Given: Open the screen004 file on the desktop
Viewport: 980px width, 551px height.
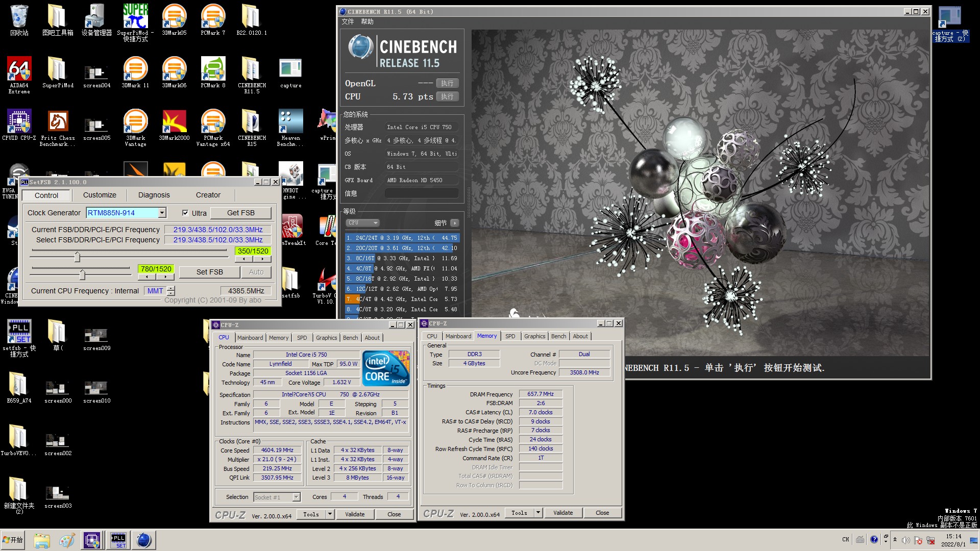Looking at the screenshot, I should pos(96,77).
